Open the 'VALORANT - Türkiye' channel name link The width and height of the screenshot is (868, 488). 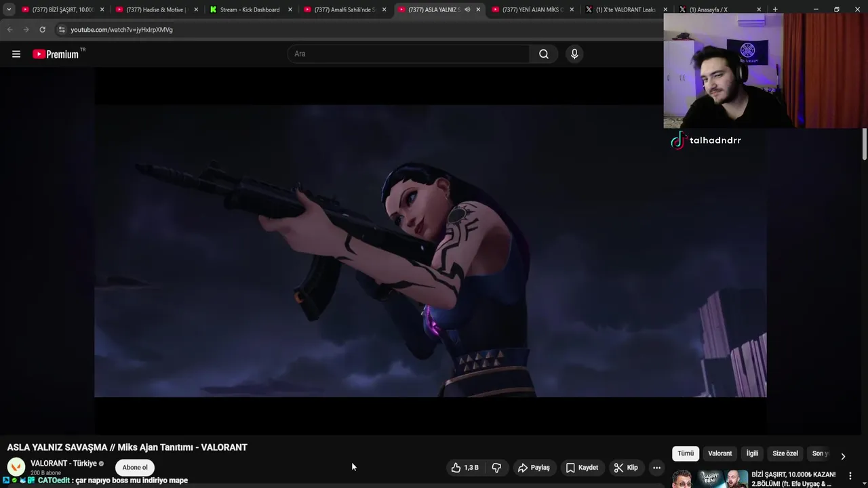[64, 464]
